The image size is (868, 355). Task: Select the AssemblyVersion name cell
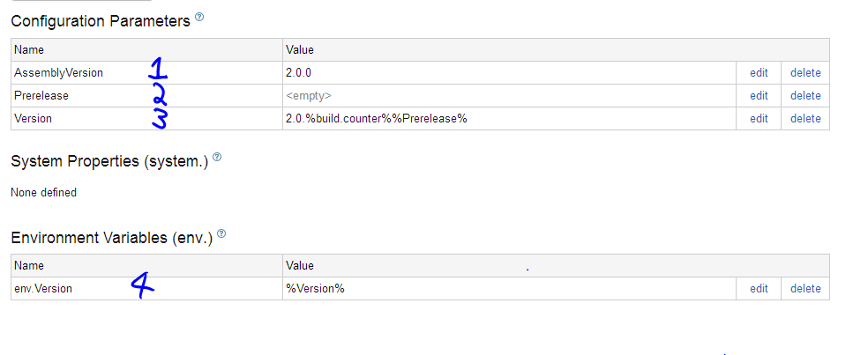[x=146, y=73]
